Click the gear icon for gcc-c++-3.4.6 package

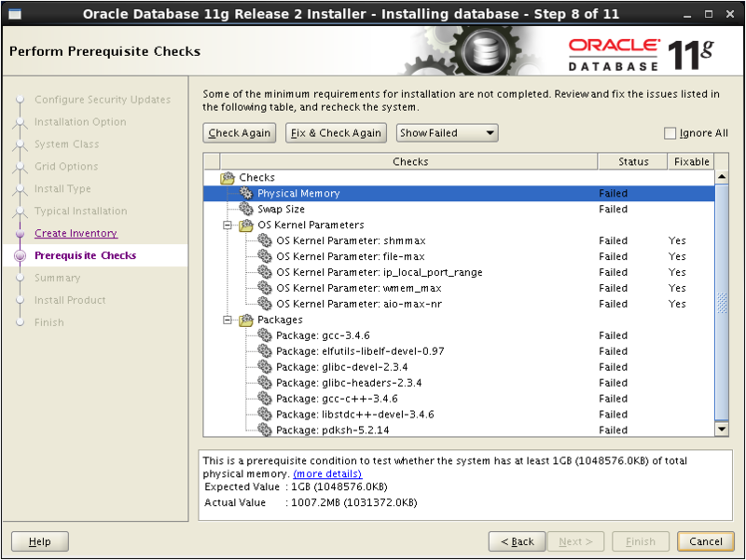[x=265, y=398]
